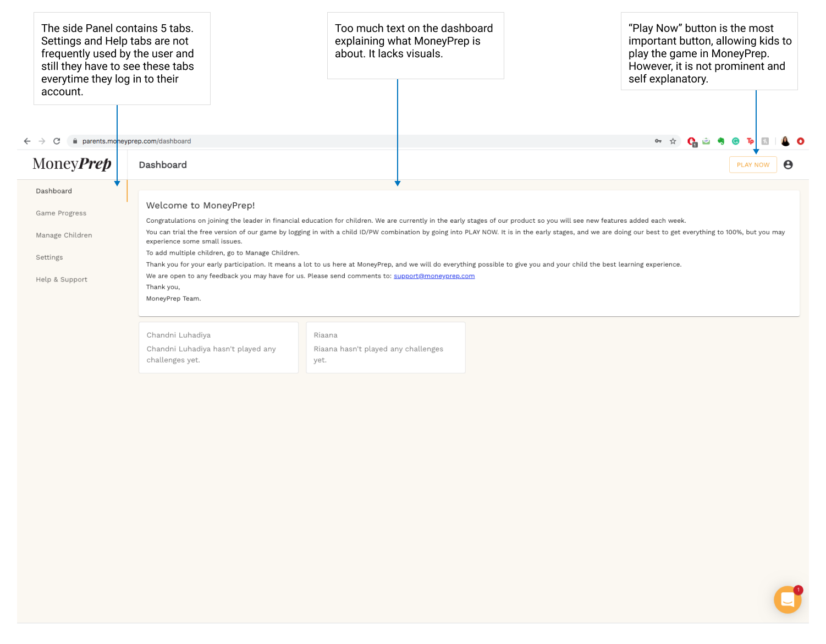The width and height of the screenshot is (826, 644).
Task: Reload the page with the refresh icon
Action: pyautogui.click(x=57, y=141)
